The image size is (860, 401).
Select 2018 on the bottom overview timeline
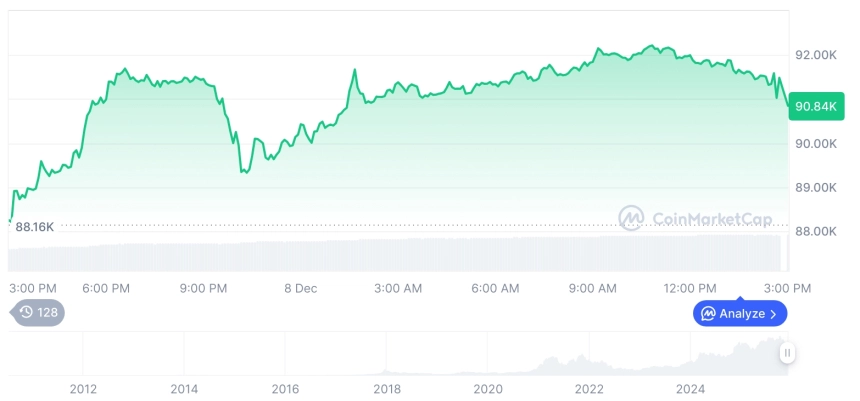point(387,389)
